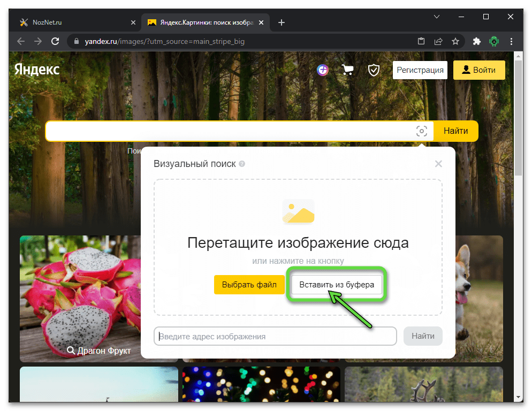Click the image drop zone picture icon

pos(298,212)
